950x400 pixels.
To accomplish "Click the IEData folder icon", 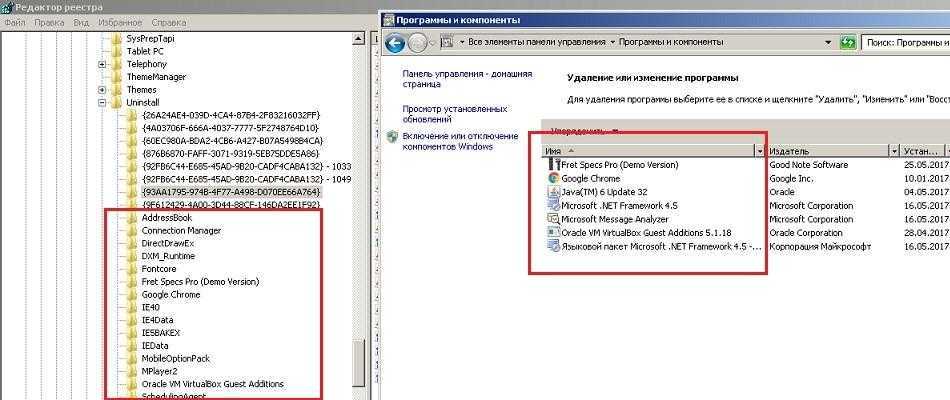I will (x=131, y=345).
